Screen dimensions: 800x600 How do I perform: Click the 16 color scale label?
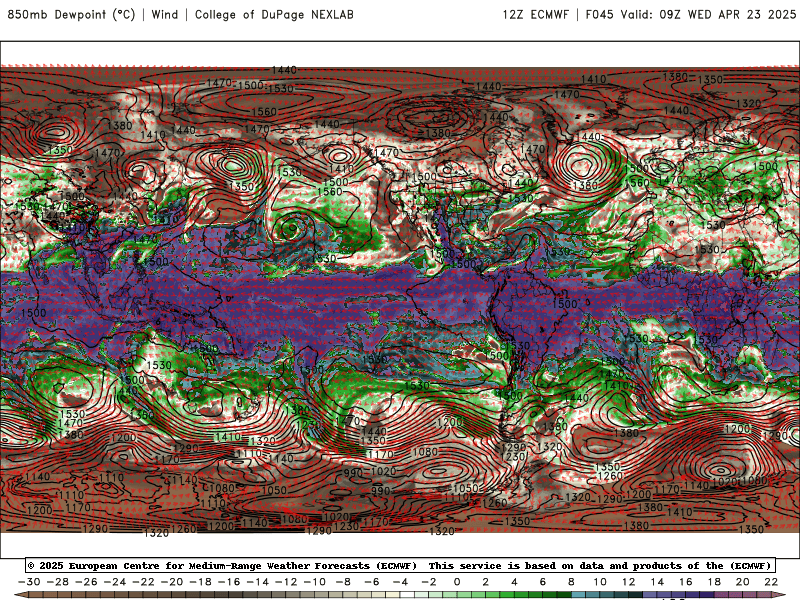(x=686, y=582)
